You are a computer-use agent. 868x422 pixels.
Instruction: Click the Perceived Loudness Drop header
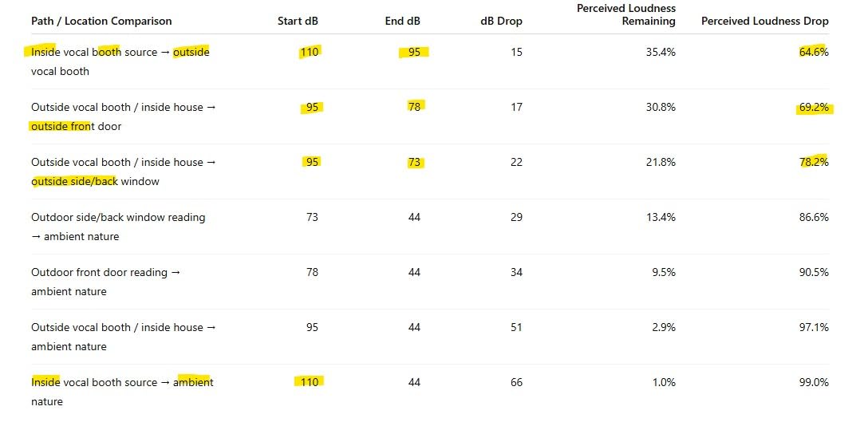(x=764, y=21)
